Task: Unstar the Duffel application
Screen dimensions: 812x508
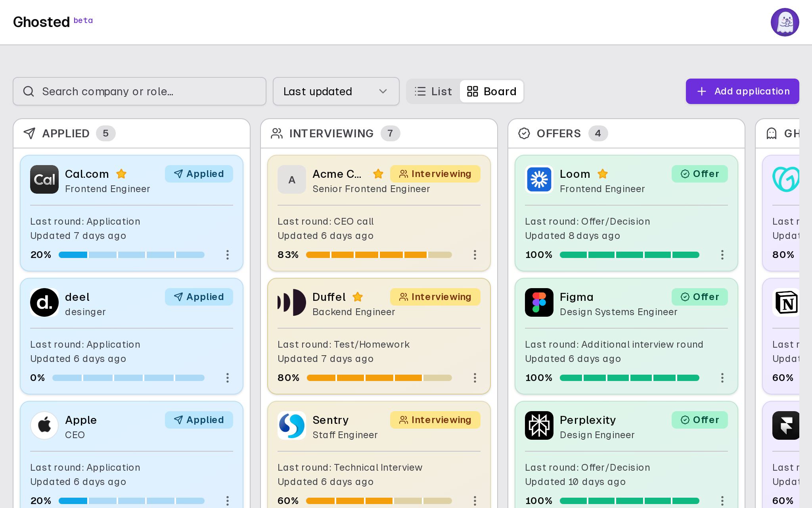Action: pyautogui.click(x=358, y=297)
